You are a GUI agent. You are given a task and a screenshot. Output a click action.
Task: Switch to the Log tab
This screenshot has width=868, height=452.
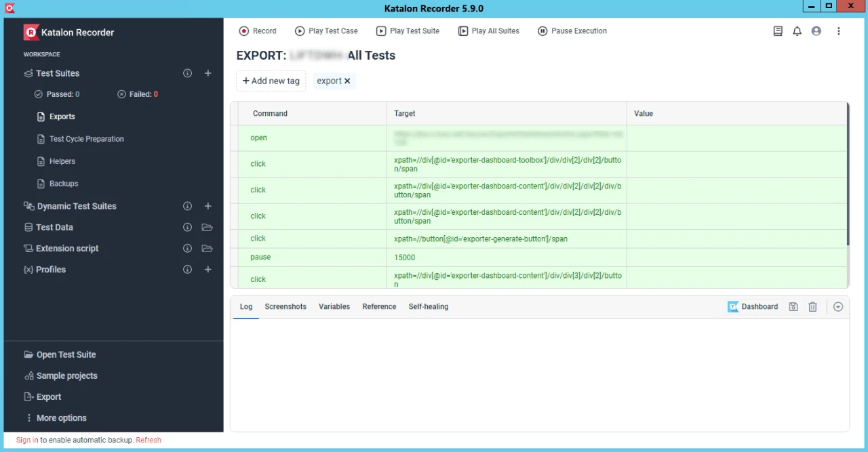click(x=246, y=307)
